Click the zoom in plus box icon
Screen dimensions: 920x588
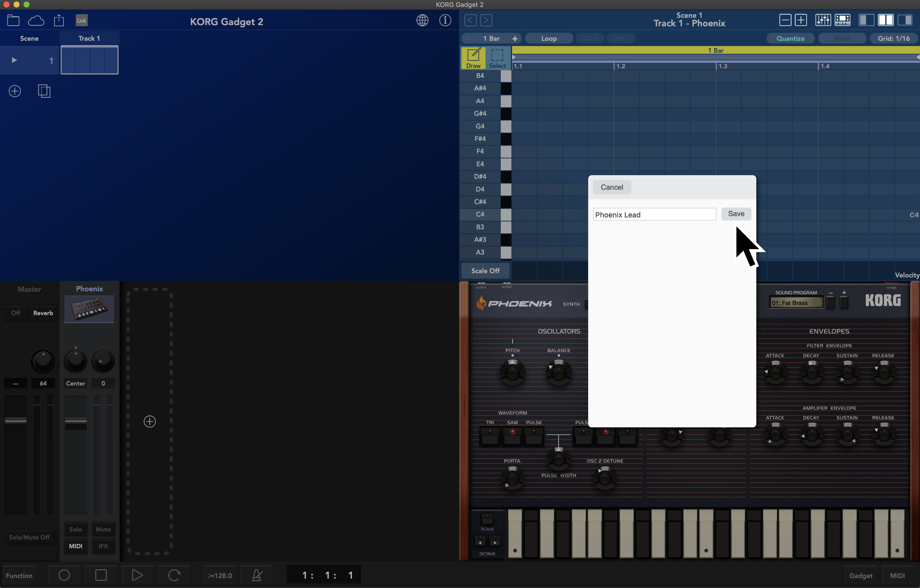click(x=801, y=20)
